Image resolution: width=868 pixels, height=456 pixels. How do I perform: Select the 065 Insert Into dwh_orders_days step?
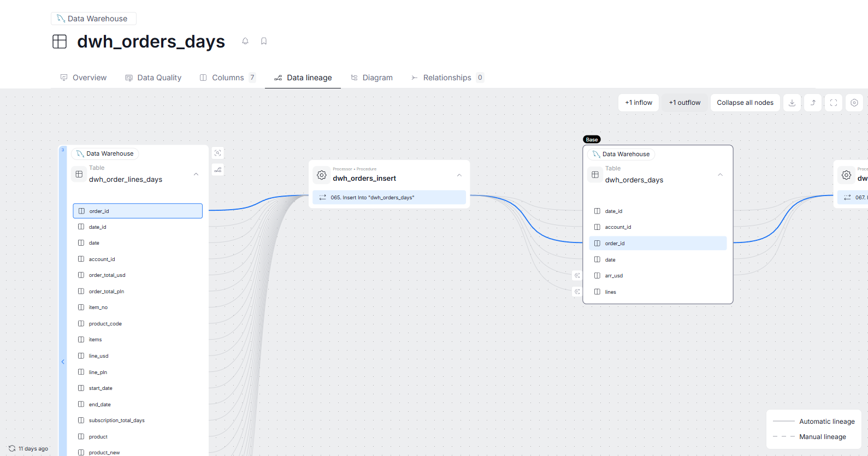pyautogui.click(x=389, y=198)
